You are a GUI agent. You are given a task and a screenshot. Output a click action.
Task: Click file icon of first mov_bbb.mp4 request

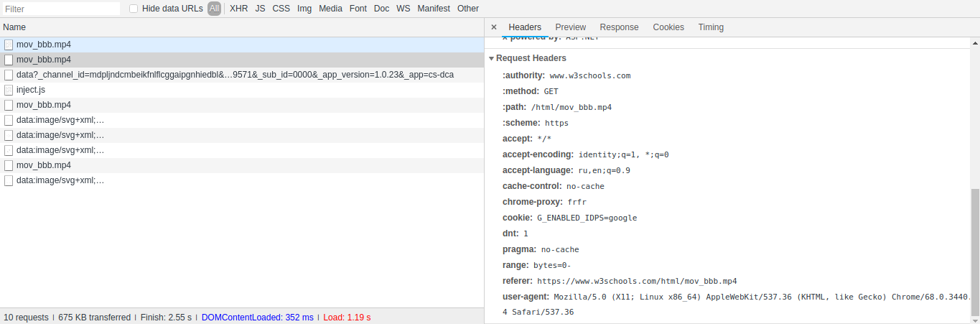(9, 45)
